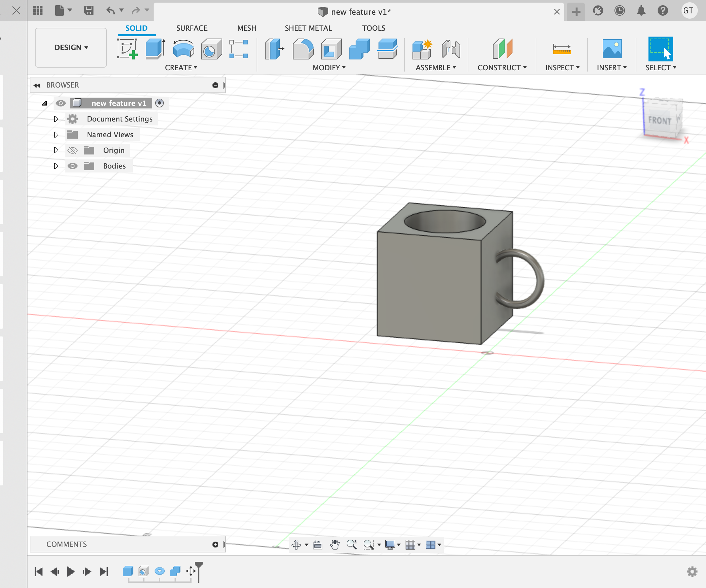Viewport: 706px width, 588px height.
Task: Open the Help question mark icon
Action: [x=663, y=11]
